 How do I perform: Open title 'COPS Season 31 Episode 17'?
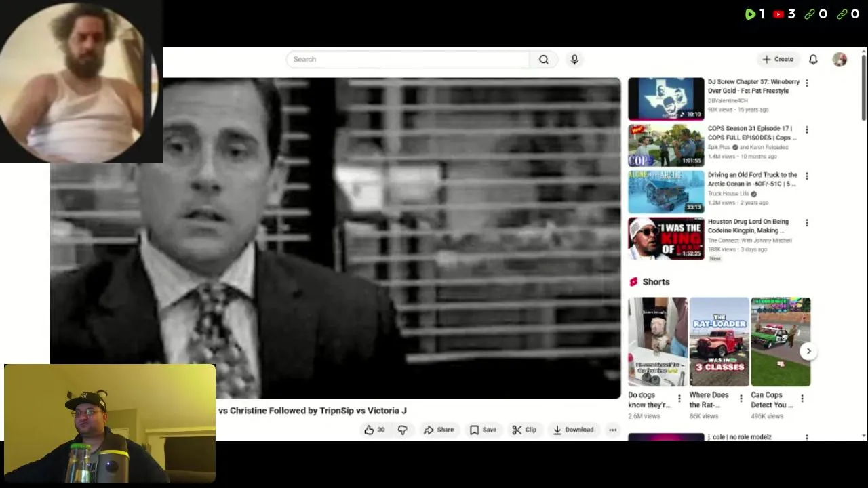pos(752,133)
